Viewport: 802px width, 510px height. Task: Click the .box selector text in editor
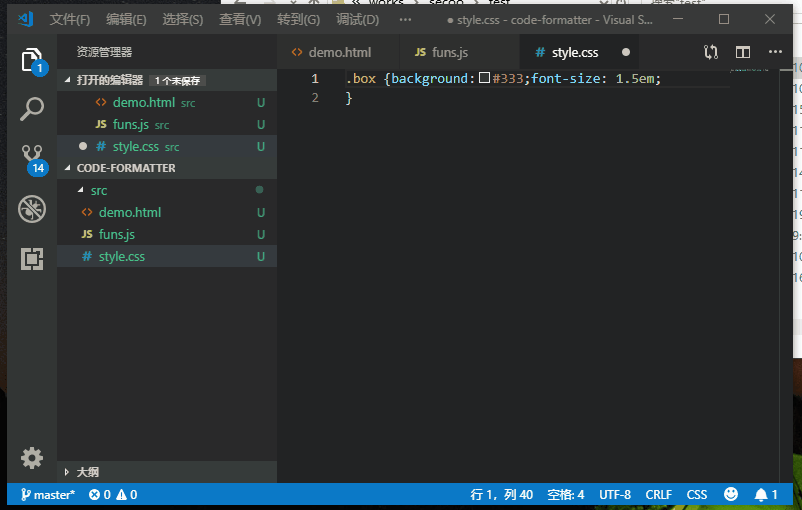[361, 78]
